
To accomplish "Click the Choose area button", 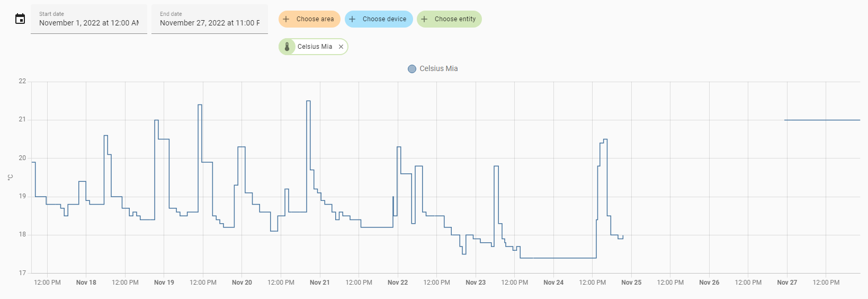I will [x=309, y=19].
